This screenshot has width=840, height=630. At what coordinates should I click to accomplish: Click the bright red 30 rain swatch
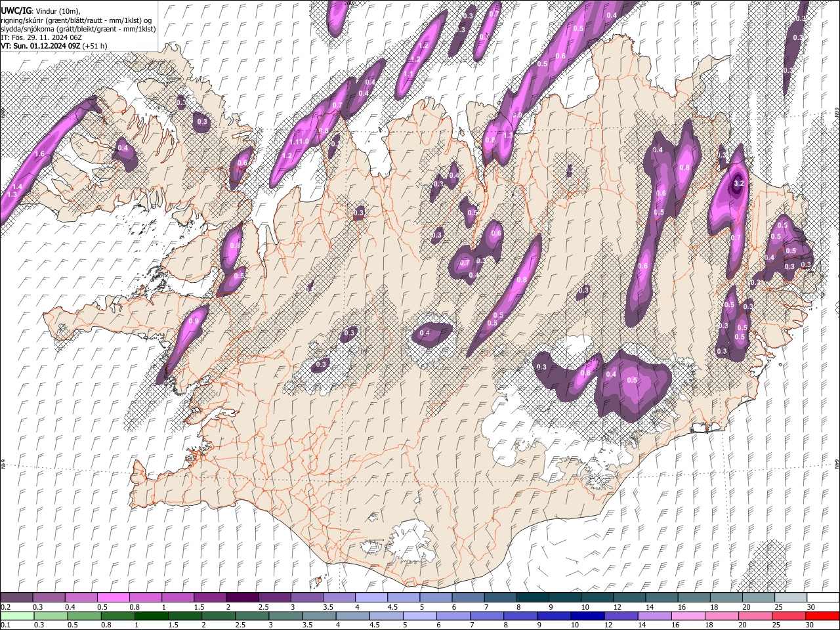point(822,616)
